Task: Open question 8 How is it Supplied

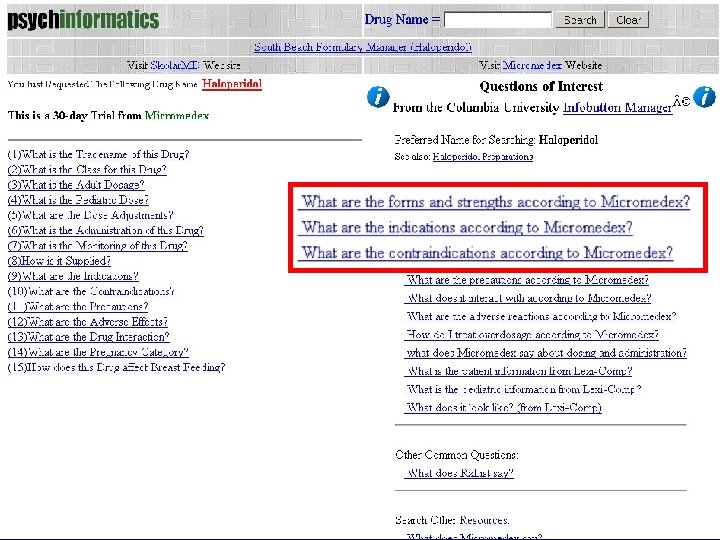Action: [x=59, y=261]
